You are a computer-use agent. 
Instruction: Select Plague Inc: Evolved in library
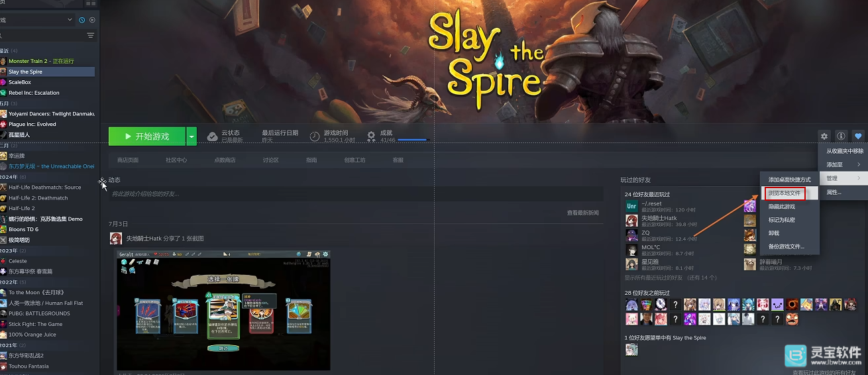tap(48, 124)
